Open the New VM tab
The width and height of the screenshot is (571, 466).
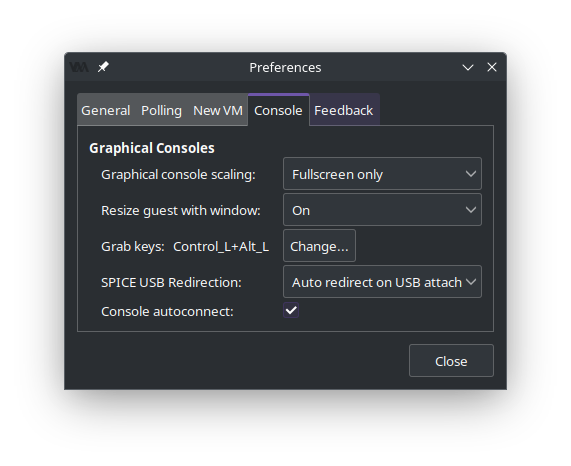[x=218, y=110]
